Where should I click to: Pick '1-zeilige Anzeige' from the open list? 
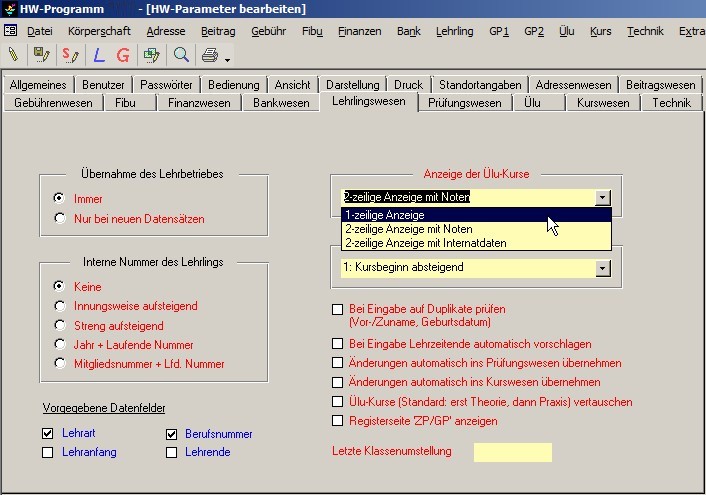(x=384, y=215)
